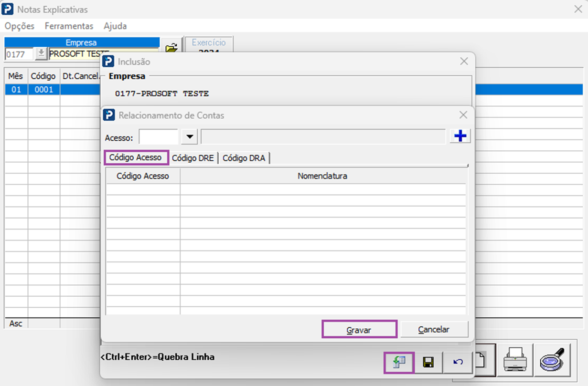Select the Código Acesso tab
588x386 pixels.
[136, 157]
